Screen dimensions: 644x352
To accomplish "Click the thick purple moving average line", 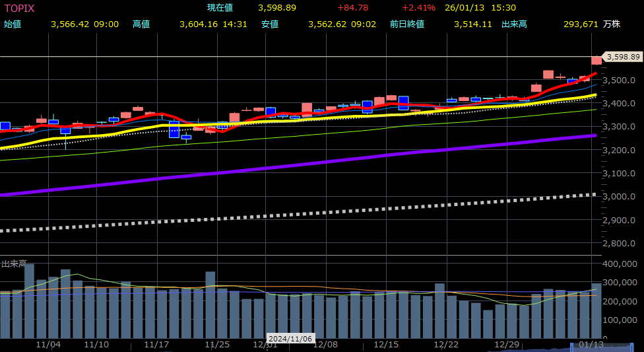I will [x=330, y=162].
